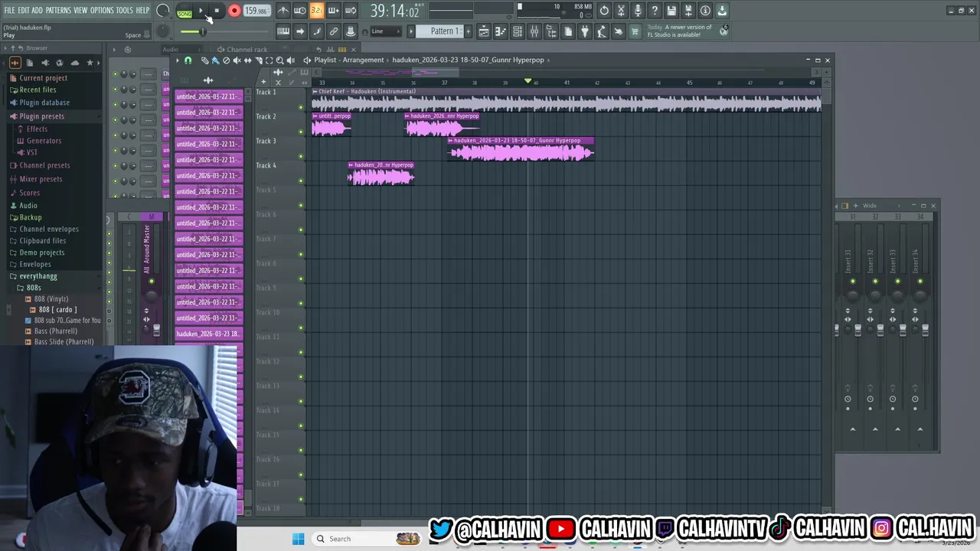Open the FILE menu
The width and height of the screenshot is (980, 551).
click(x=10, y=10)
